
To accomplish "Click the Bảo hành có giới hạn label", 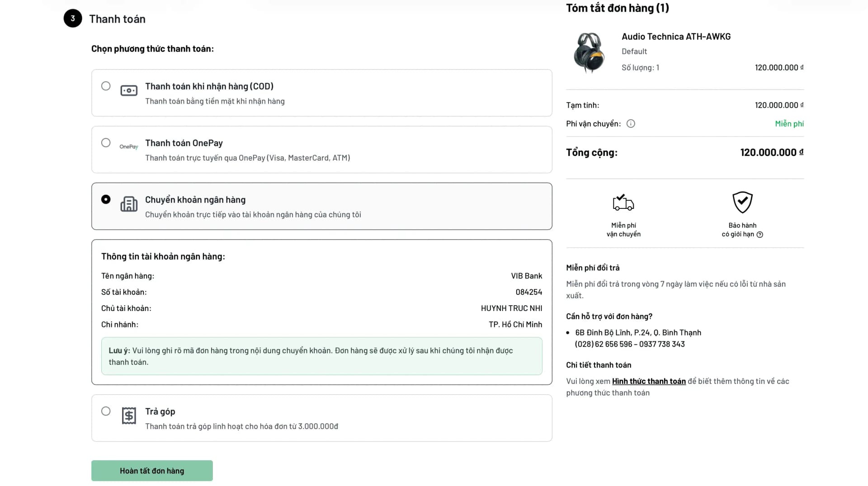I will (742, 230).
